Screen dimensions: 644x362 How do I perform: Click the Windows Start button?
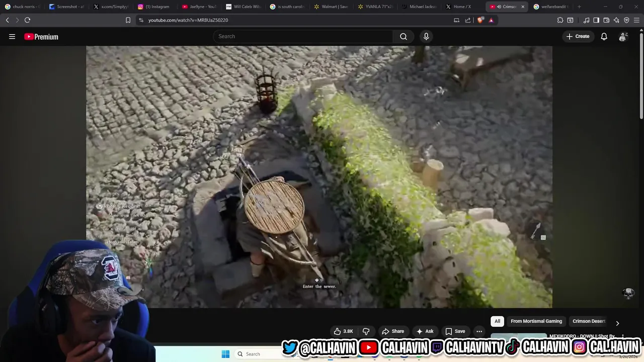pyautogui.click(x=225, y=354)
